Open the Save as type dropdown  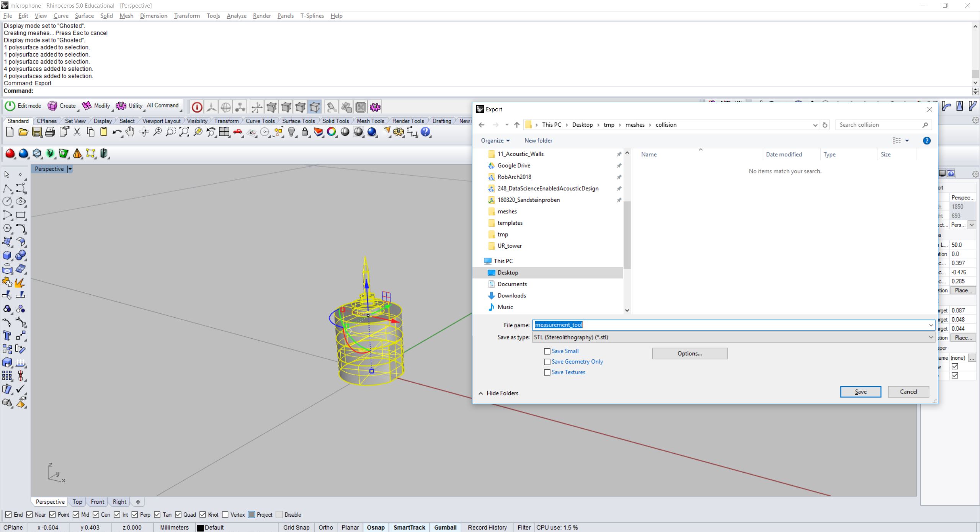point(929,337)
